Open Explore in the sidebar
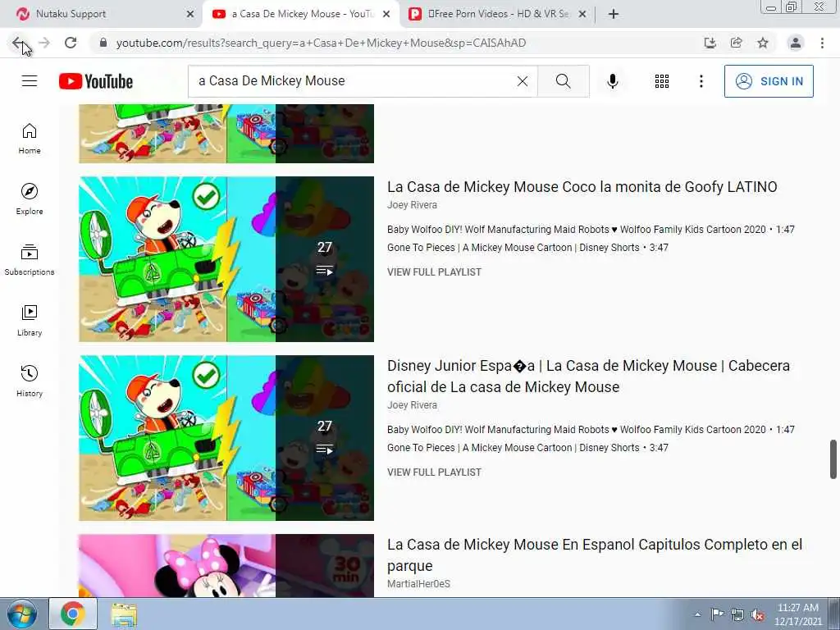This screenshot has height=630, width=840. [30, 199]
